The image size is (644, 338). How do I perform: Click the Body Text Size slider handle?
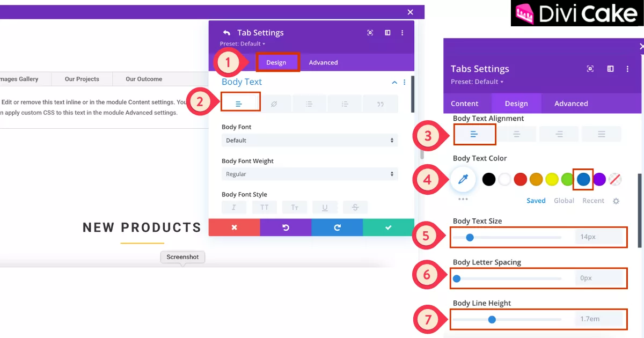click(x=470, y=237)
